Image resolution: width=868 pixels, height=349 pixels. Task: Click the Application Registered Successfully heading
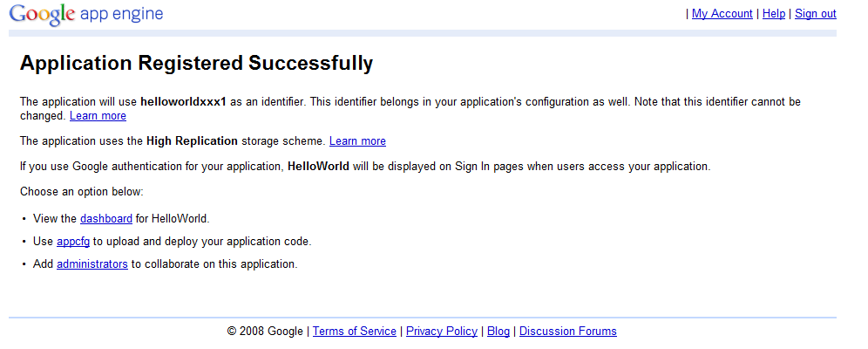[x=196, y=63]
